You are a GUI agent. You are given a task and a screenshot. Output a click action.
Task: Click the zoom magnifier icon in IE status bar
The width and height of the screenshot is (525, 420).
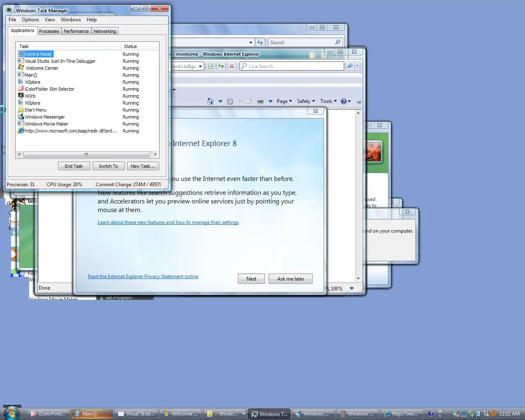point(327,288)
